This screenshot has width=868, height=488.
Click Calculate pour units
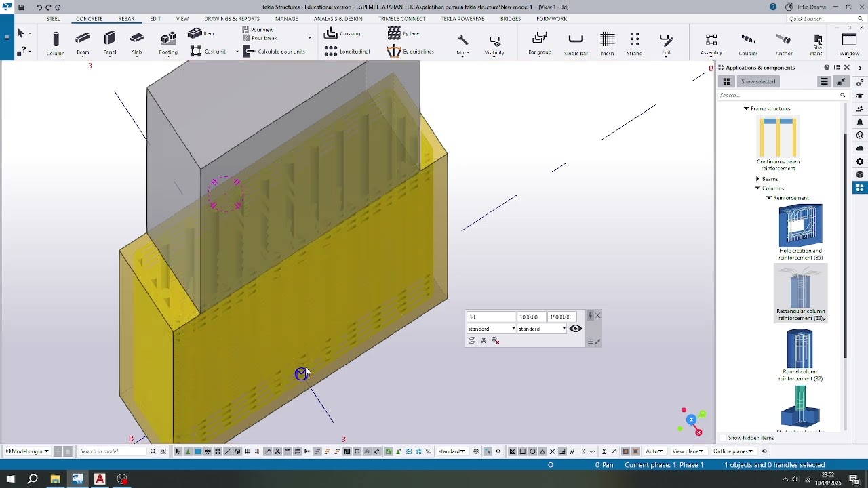tap(274, 52)
